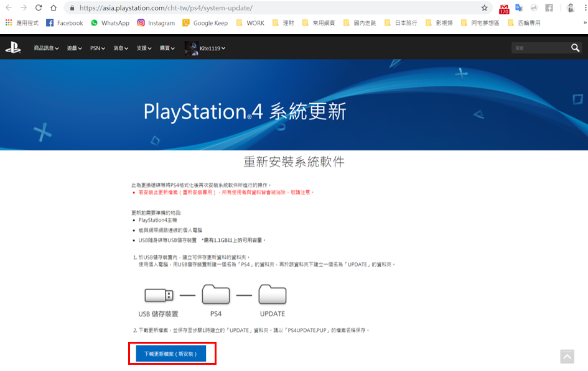Click the Facebook extension icon in the toolbar
Screen dimensions: 588x371
click(548, 9)
